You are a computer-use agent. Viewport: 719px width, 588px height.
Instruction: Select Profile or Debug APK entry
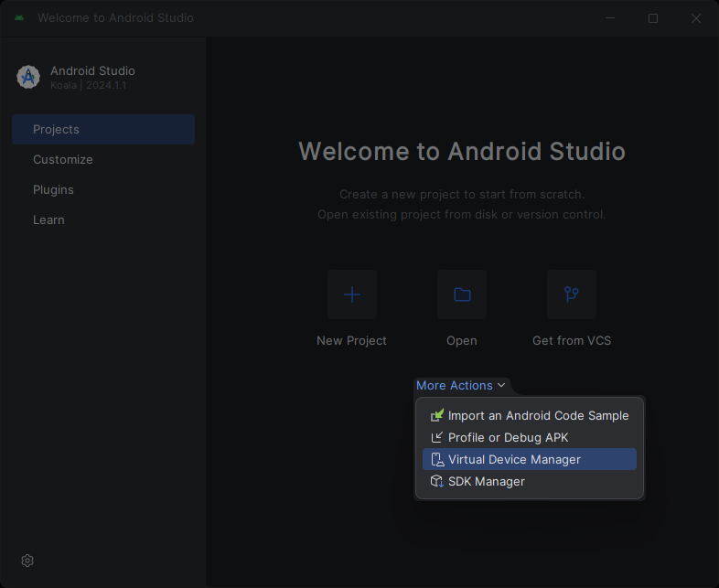(x=529, y=437)
